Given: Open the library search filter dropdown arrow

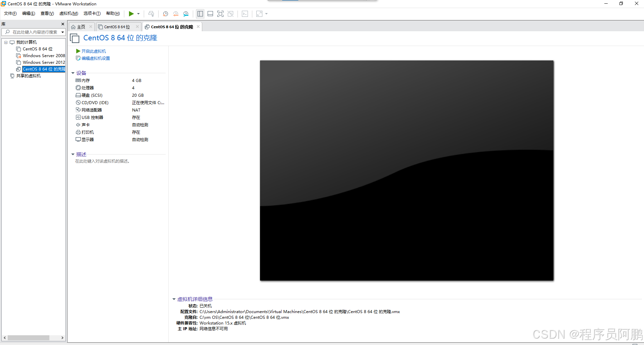Looking at the screenshot, I should (62, 32).
